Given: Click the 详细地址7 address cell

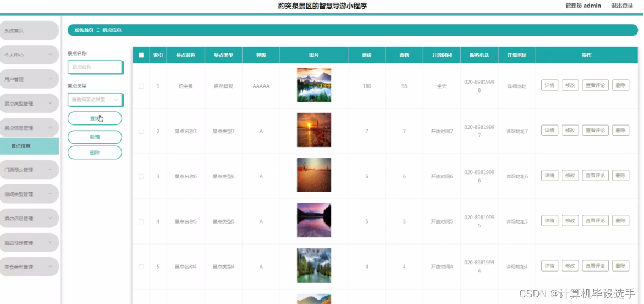Looking at the screenshot, I should [x=516, y=131].
